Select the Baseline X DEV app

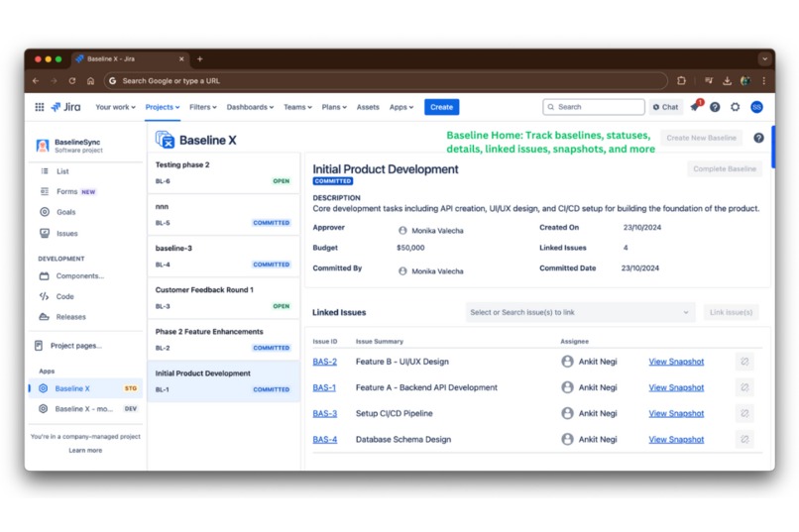85,409
